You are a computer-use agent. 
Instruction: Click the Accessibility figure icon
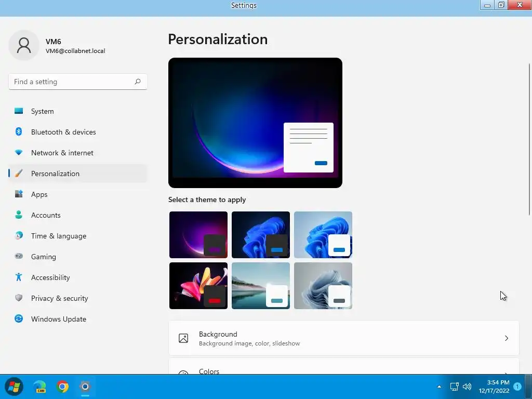(x=19, y=277)
